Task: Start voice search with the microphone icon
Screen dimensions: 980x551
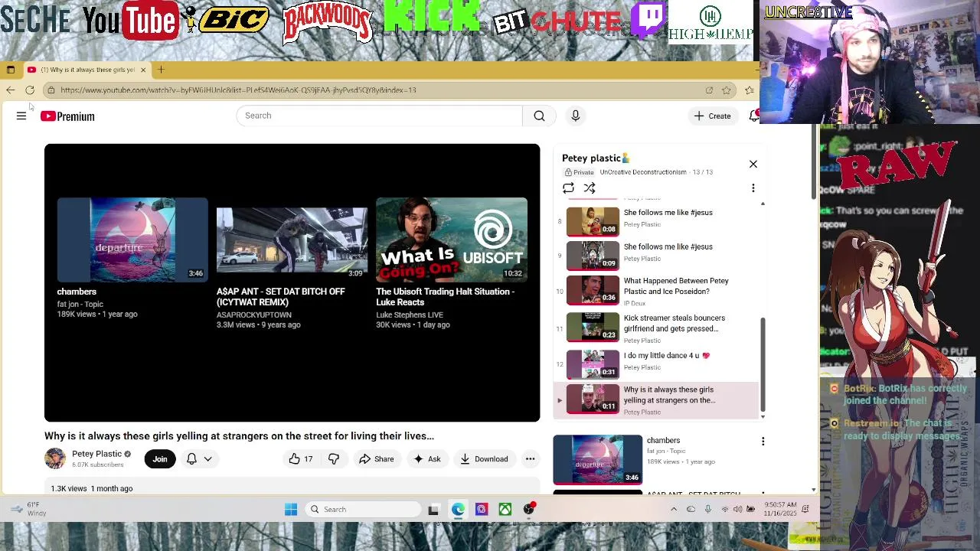Action: (576, 116)
